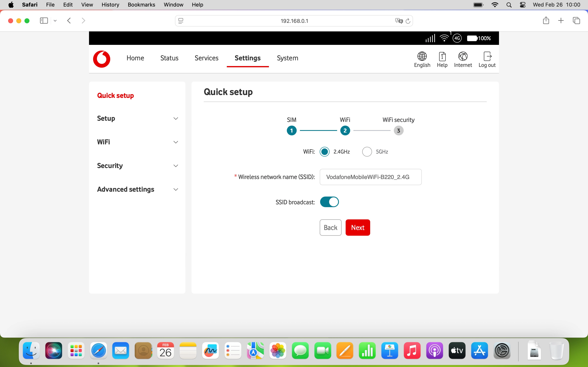Viewport: 588px width, 367px height.
Task: Open the System tab
Action: [x=287, y=58]
